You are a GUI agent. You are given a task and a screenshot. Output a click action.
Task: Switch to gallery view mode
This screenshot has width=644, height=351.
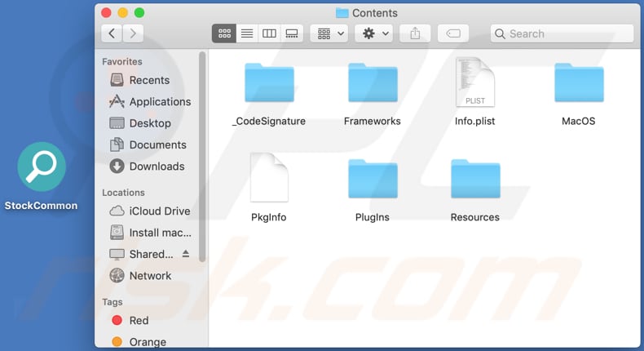click(x=292, y=33)
